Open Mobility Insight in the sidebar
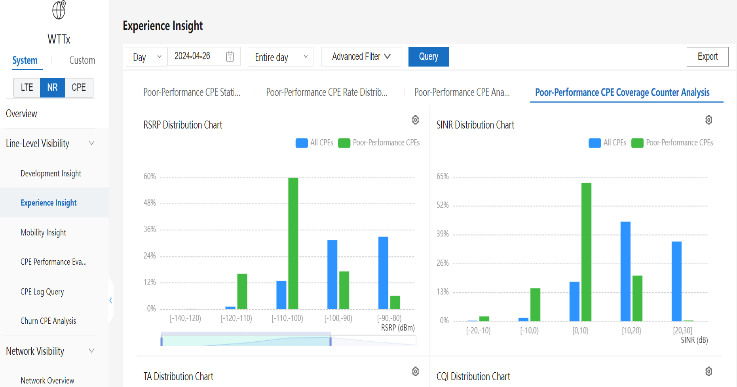737x387 pixels. tap(43, 232)
